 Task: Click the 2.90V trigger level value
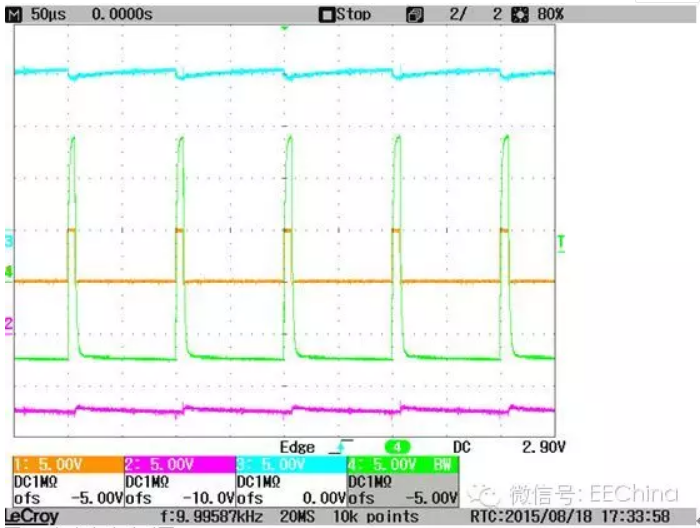pyautogui.click(x=544, y=448)
